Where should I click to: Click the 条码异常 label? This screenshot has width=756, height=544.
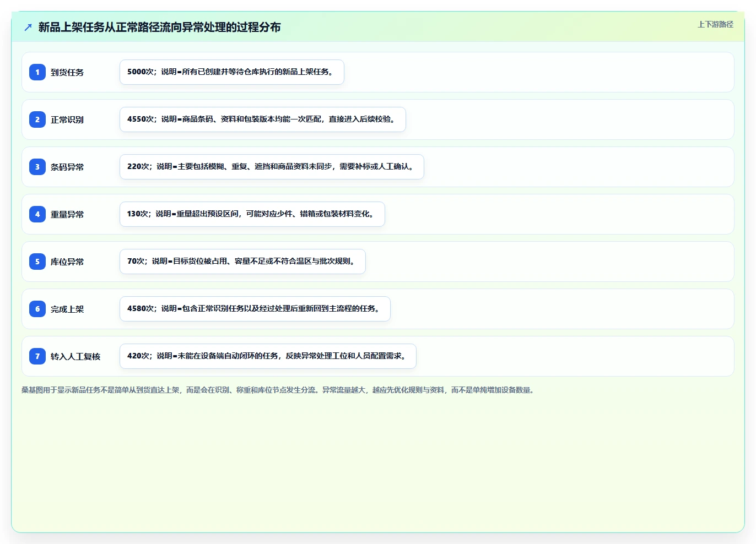[67, 167]
